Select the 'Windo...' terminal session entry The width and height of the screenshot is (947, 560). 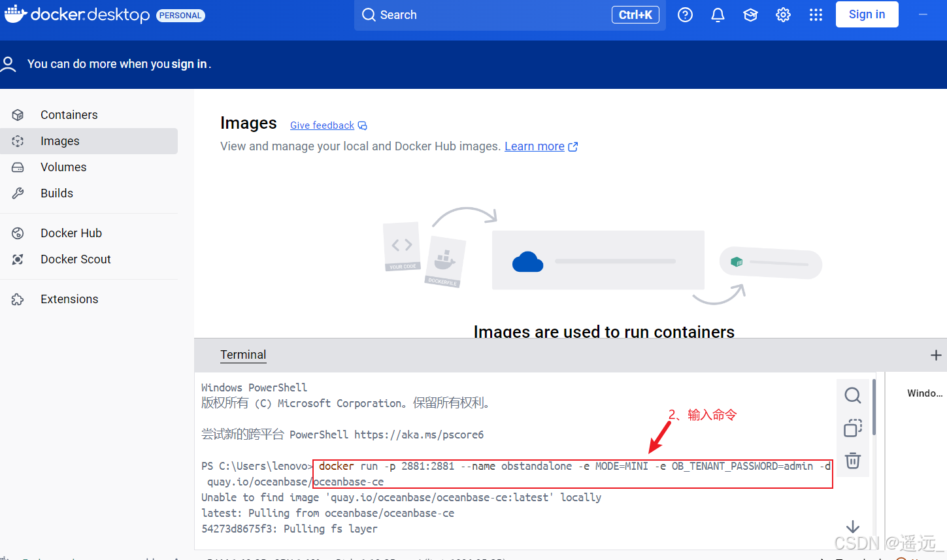(x=925, y=393)
